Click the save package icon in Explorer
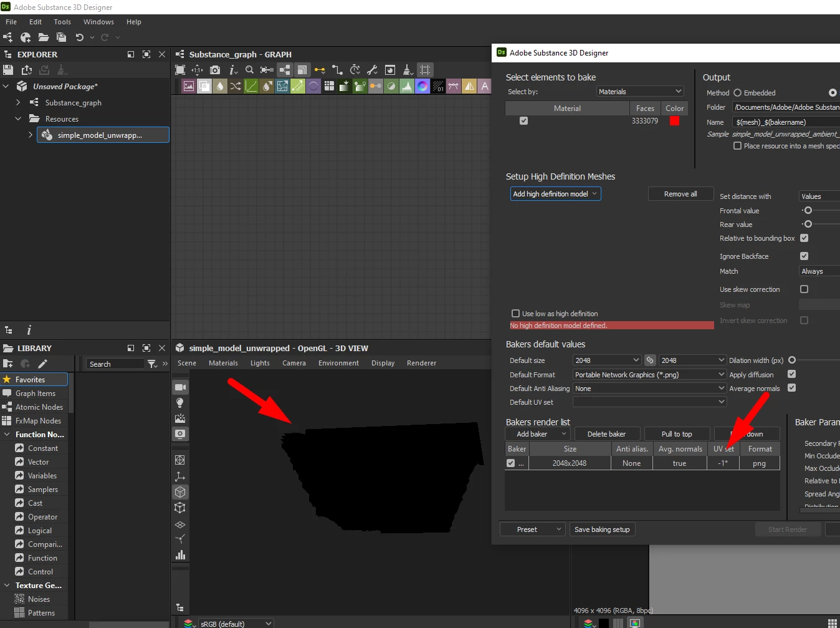 pyautogui.click(x=8, y=70)
